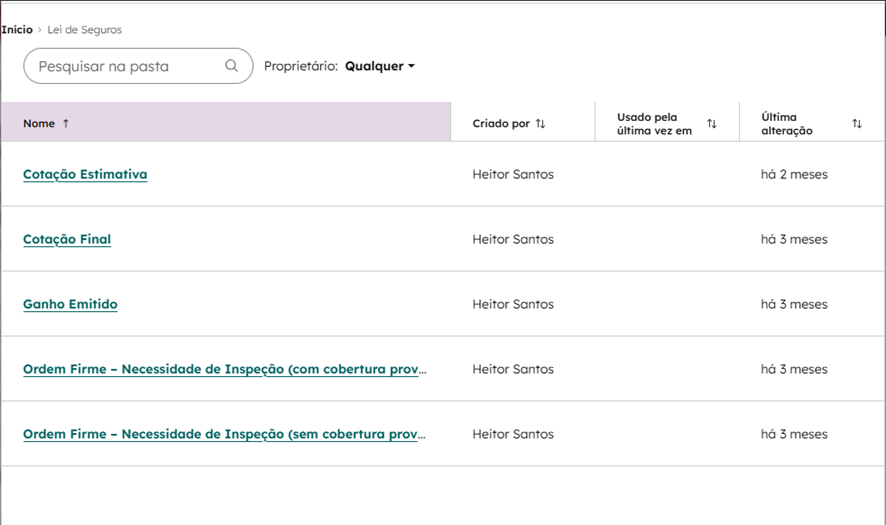The image size is (886, 525).
Task: Go to Início in the breadcrumb
Action: 17,30
